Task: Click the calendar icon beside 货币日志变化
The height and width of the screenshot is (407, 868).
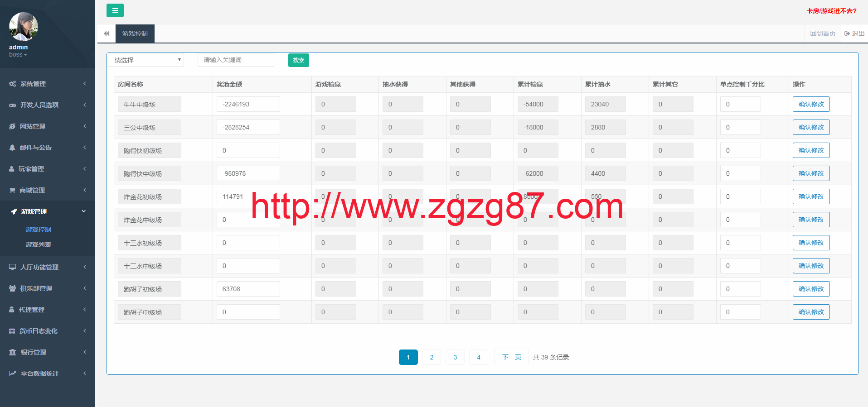Action: click(12, 331)
